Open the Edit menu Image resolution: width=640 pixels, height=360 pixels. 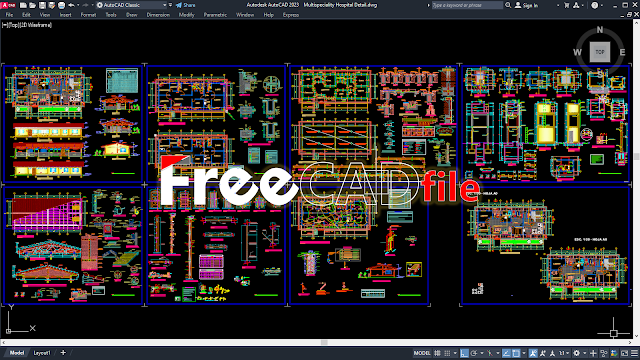tap(26, 15)
